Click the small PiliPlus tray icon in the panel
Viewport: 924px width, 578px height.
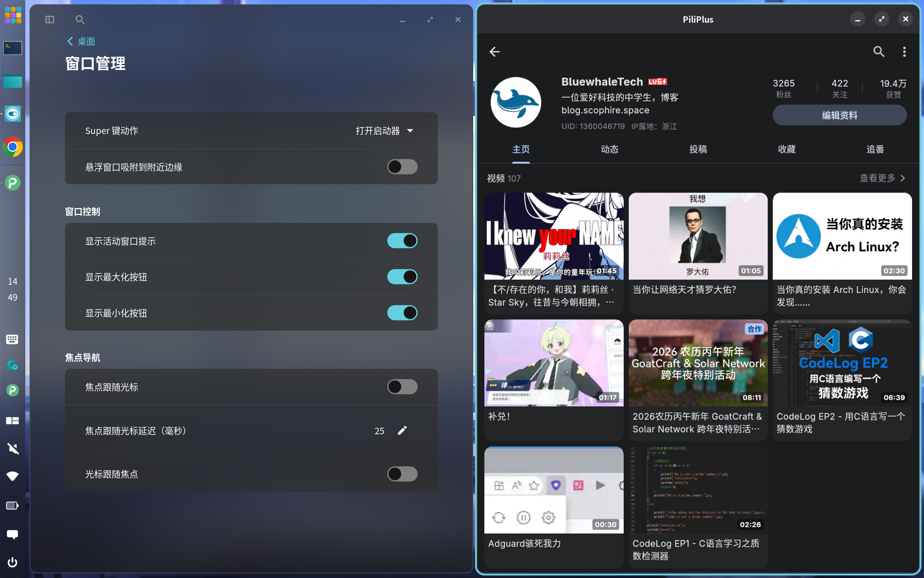tap(13, 390)
